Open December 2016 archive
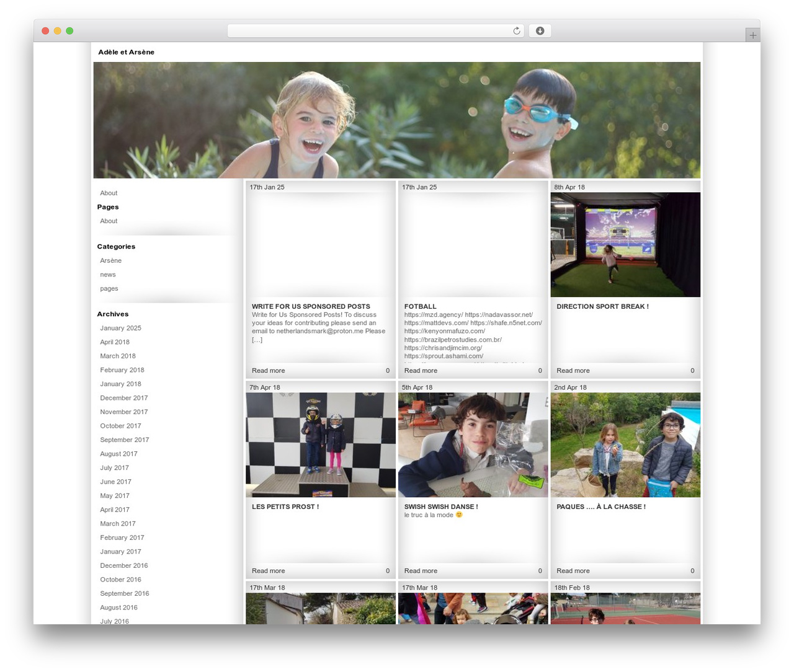Image resolution: width=794 pixels, height=672 pixels. tap(124, 565)
